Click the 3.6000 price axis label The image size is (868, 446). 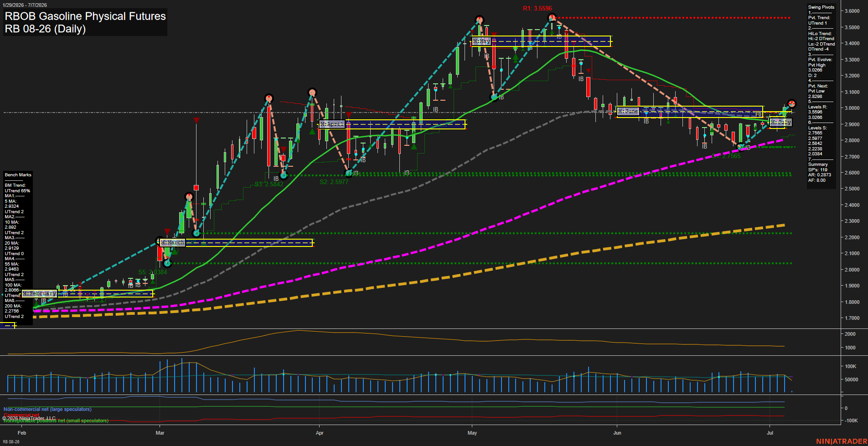tap(852, 11)
